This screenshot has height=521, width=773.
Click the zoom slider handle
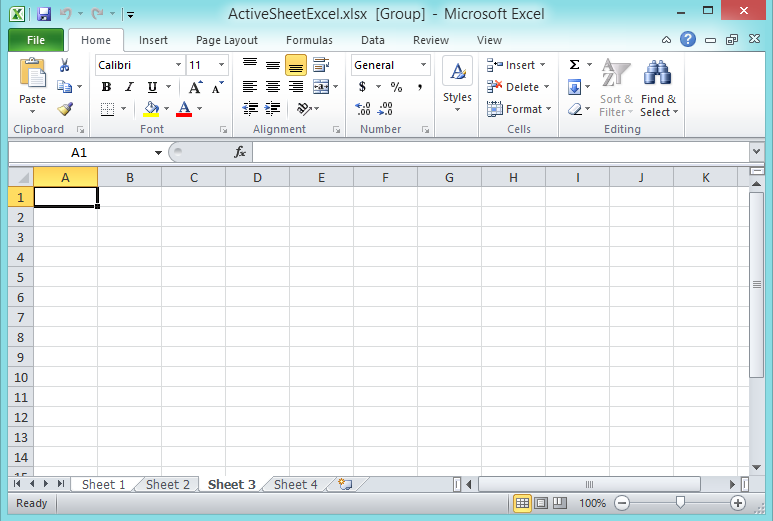coord(680,502)
